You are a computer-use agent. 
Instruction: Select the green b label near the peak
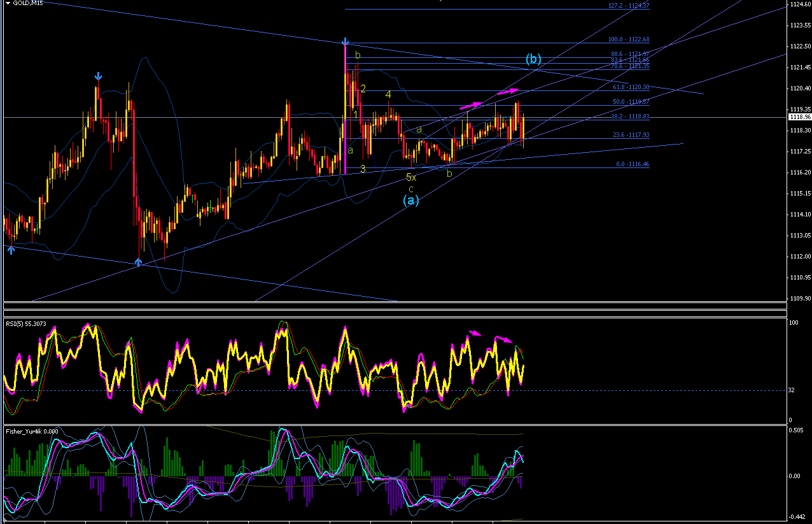(x=358, y=56)
